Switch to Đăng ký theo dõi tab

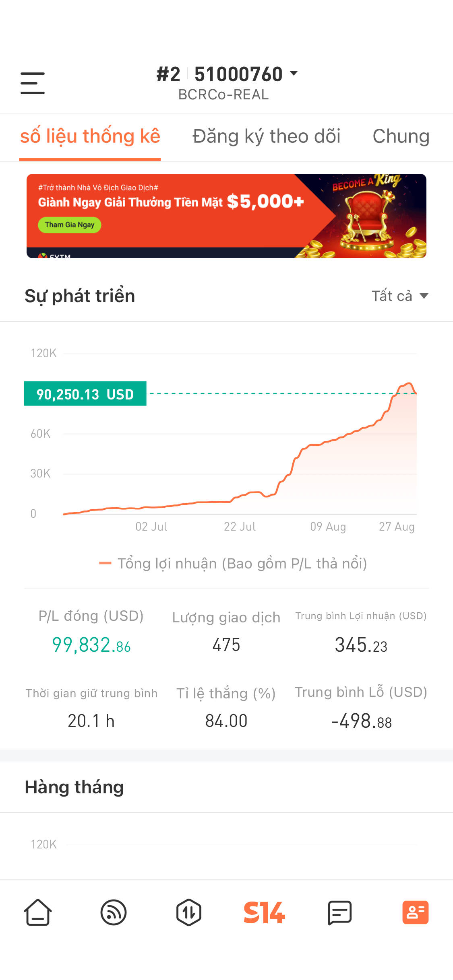266,136
